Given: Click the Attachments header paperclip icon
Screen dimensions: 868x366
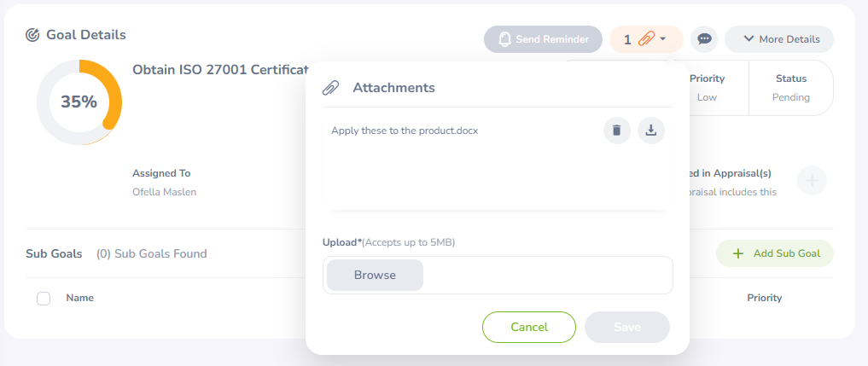Looking at the screenshot, I should point(330,88).
